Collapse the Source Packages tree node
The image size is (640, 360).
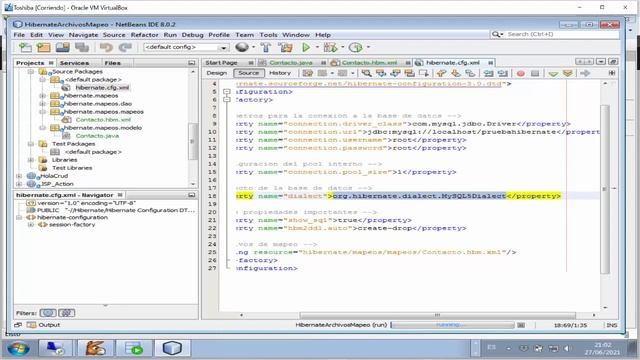pyautogui.click(x=31, y=71)
